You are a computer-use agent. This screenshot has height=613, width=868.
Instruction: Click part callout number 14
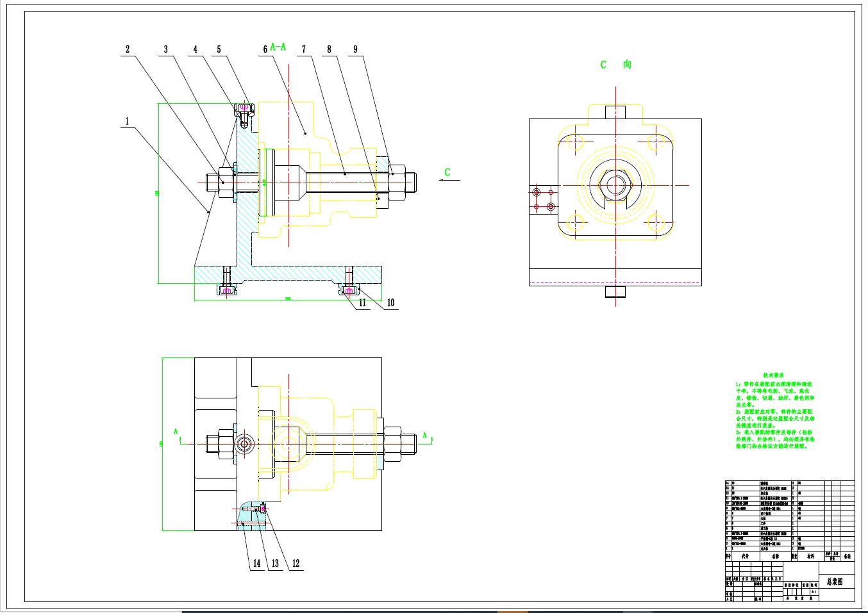click(256, 564)
